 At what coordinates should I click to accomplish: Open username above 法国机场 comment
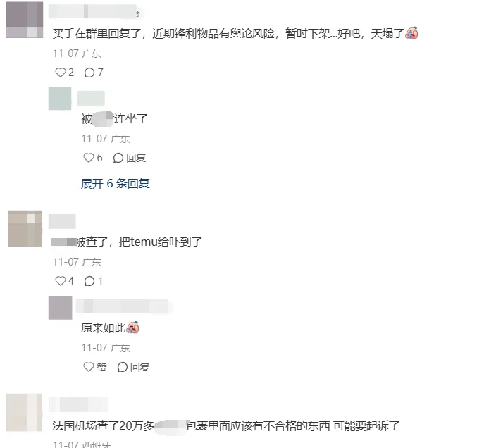click(78, 405)
